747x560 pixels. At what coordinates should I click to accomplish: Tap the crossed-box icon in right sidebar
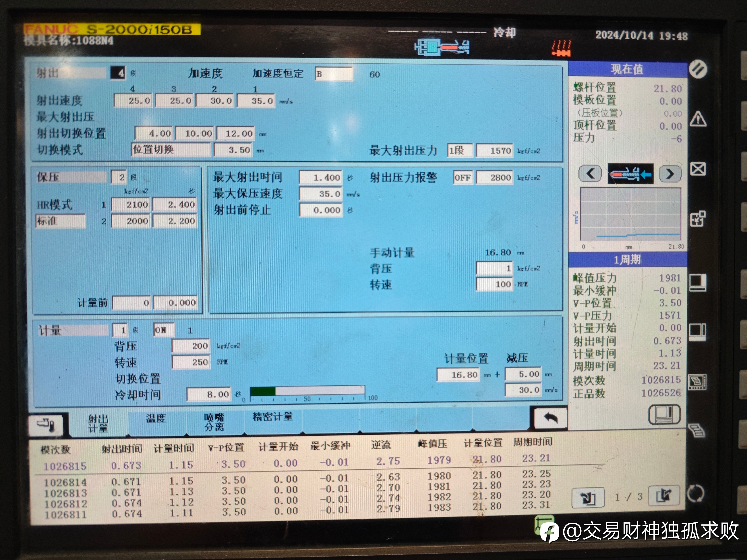[x=698, y=169]
